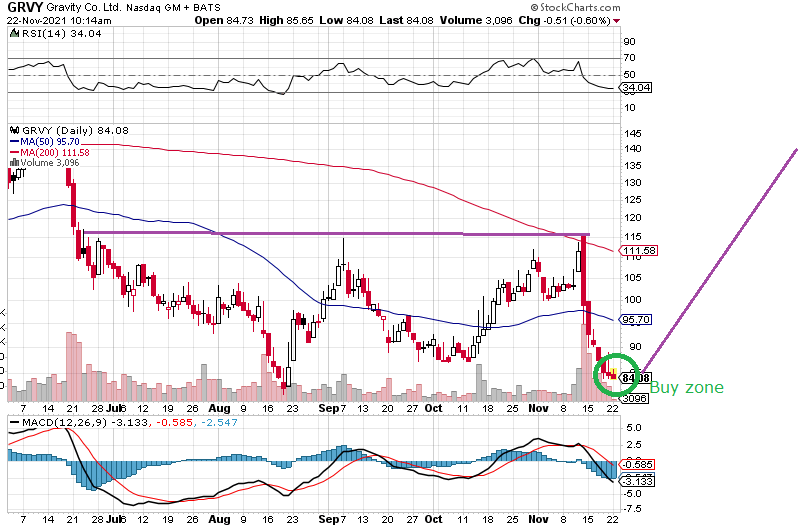Click the MA(200) 111.58 legend entry

(x=55, y=153)
